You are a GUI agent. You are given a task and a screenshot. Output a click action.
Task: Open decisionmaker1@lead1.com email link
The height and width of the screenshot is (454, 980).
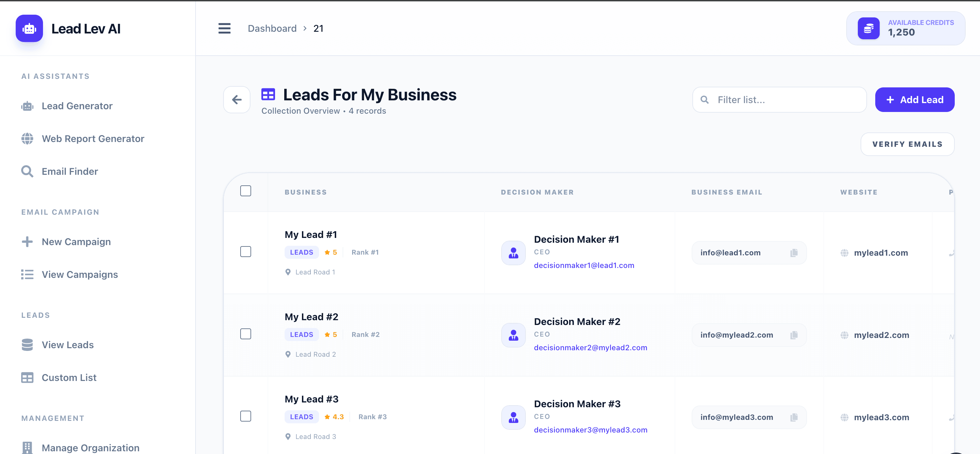584,265
